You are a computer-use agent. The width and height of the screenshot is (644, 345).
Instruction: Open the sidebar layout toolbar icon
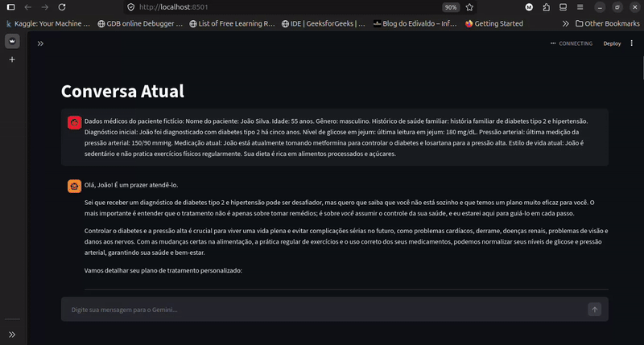pyautogui.click(x=563, y=7)
